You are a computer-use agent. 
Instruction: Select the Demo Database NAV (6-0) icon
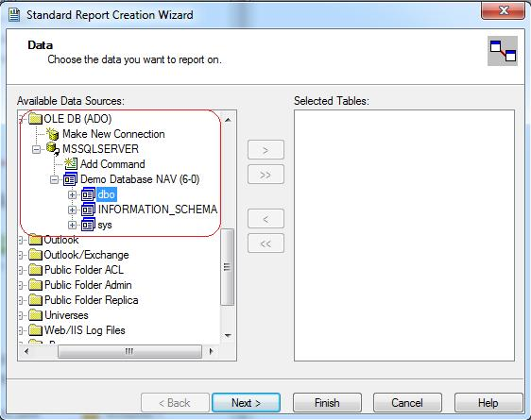click(71, 179)
